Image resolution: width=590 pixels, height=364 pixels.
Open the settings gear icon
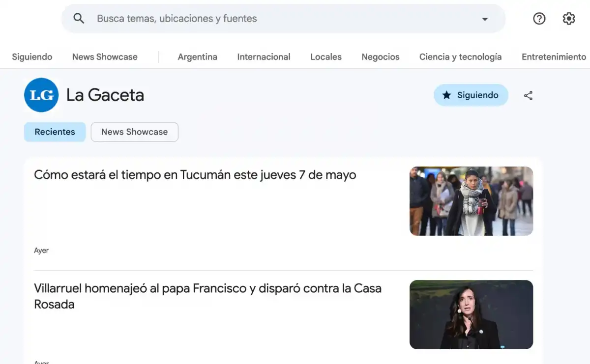pos(569,19)
